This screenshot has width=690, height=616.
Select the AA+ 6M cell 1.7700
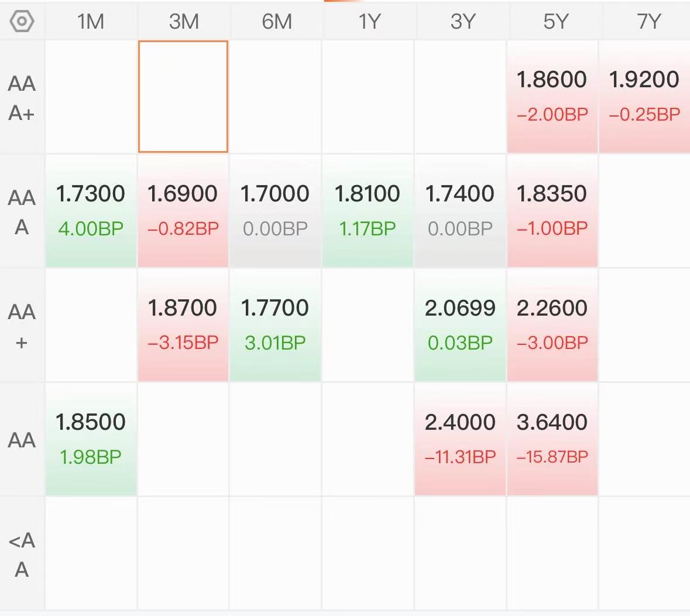coord(275,325)
